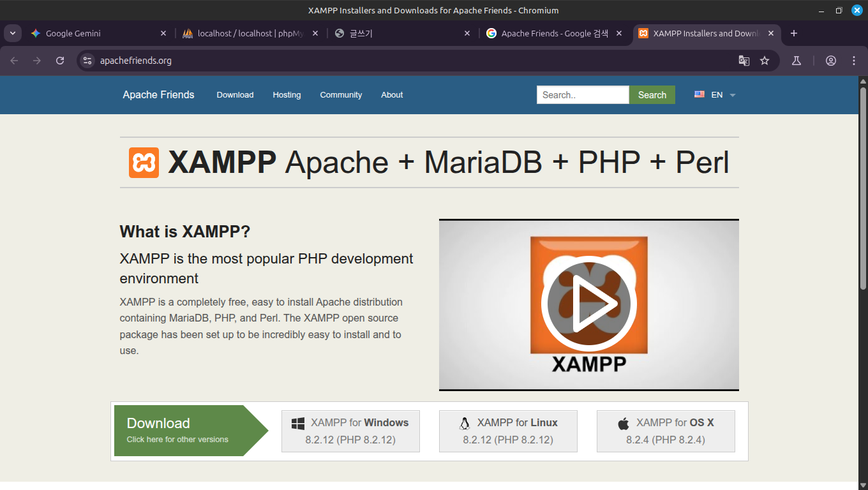Open the Hosting nav menu
Viewport: 868px width, 490px height.
coord(287,94)
